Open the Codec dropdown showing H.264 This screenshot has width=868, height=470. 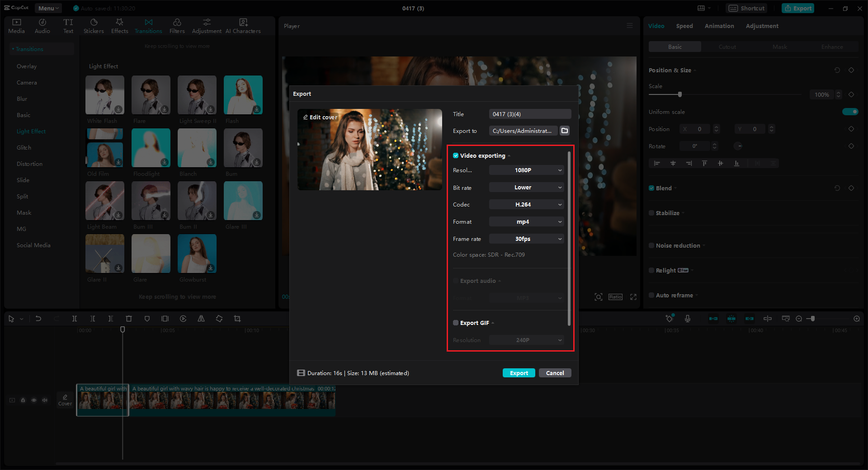pos(526,204)
